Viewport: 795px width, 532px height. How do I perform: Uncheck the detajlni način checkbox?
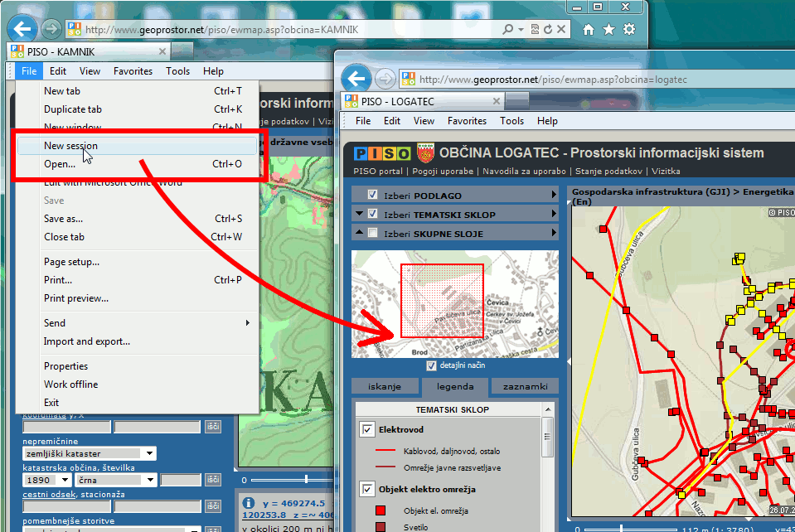[x=431, y=365]
